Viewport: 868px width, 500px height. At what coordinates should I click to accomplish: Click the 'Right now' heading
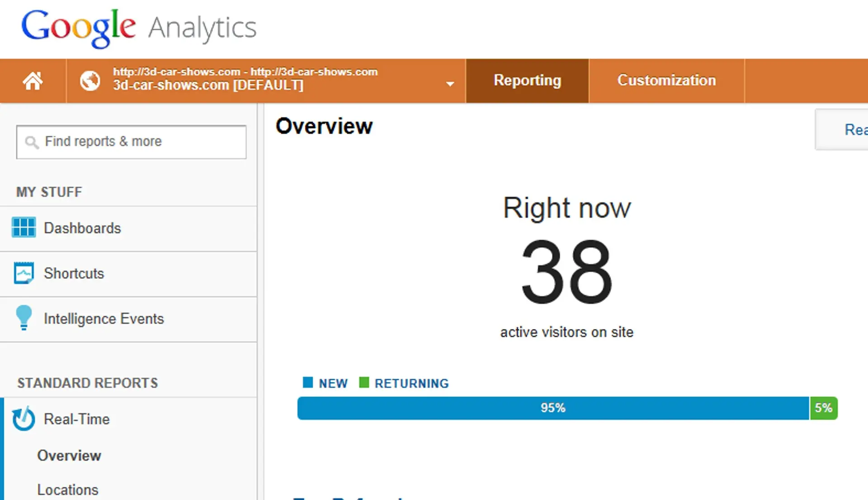click(x=567, y=208)
